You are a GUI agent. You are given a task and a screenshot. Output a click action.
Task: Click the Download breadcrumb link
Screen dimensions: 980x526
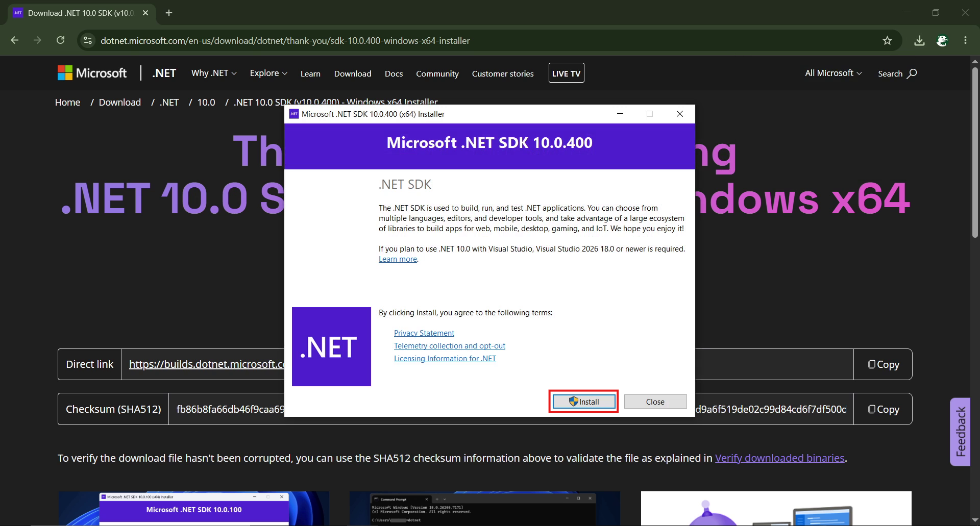tap(120, 102)
